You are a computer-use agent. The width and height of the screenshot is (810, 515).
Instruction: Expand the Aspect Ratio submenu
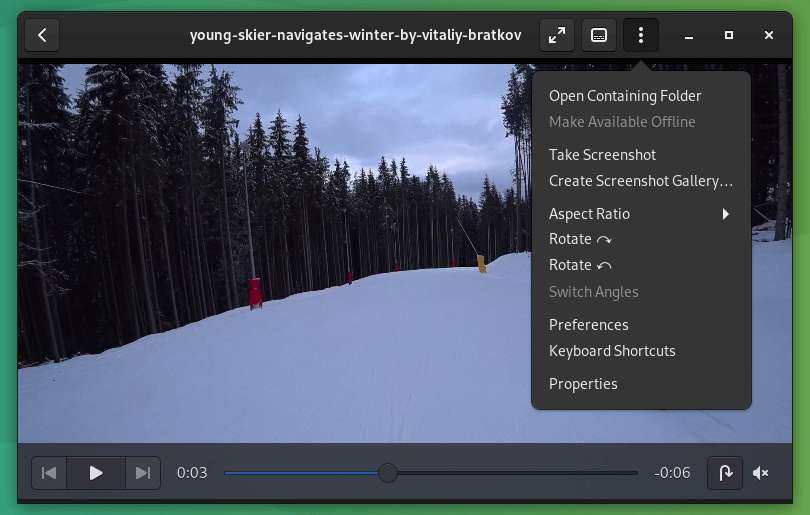(x=640, y=214)
